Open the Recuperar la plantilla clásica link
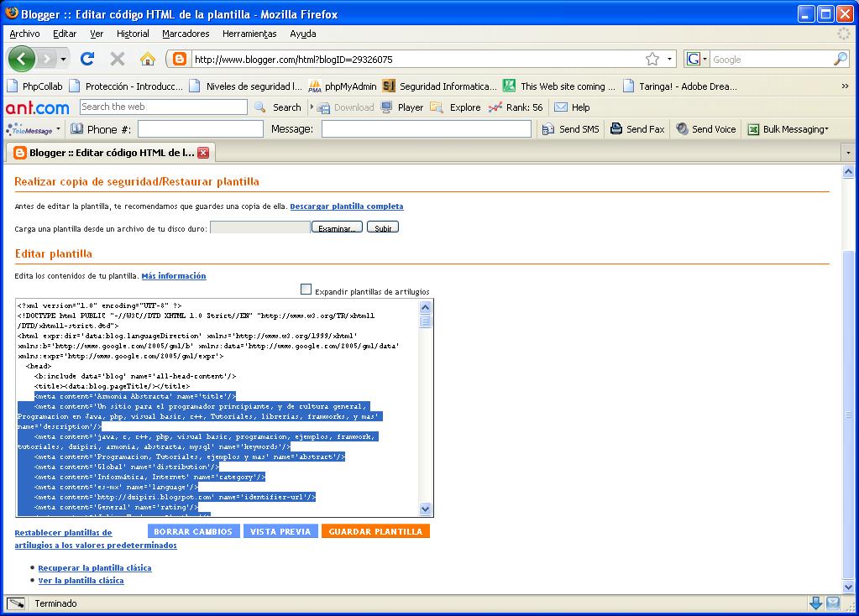This screenshot has width=859, height=616. click(x=95, y=568)
